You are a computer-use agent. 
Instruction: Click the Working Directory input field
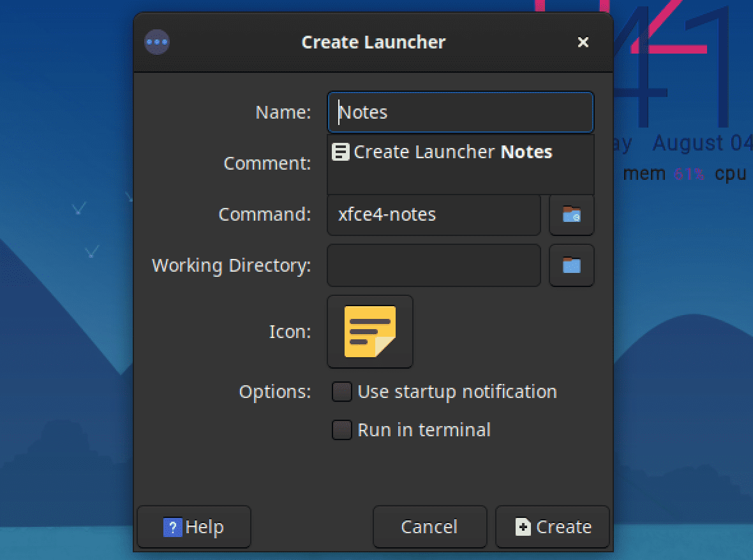[x=434, y=265]
